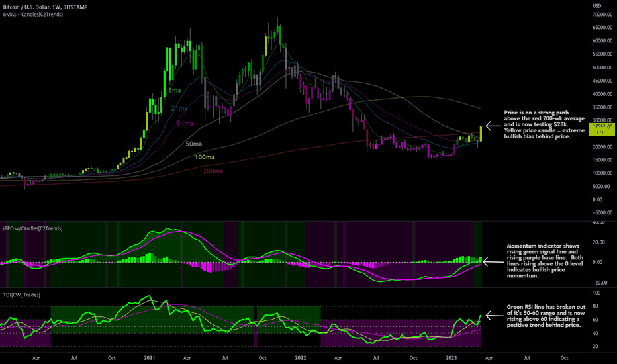Click the 21ma moving average label
The image size is (617, 364).
point(179,108)
